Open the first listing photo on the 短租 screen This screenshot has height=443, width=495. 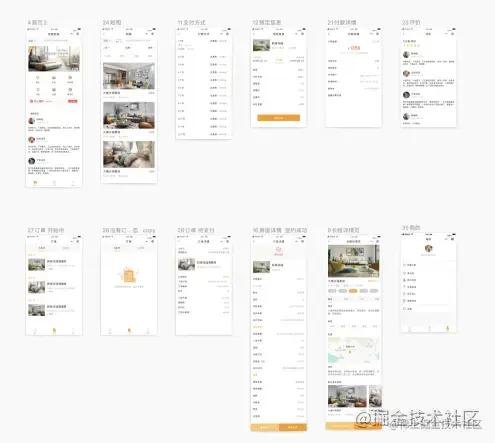pos(129,76)
